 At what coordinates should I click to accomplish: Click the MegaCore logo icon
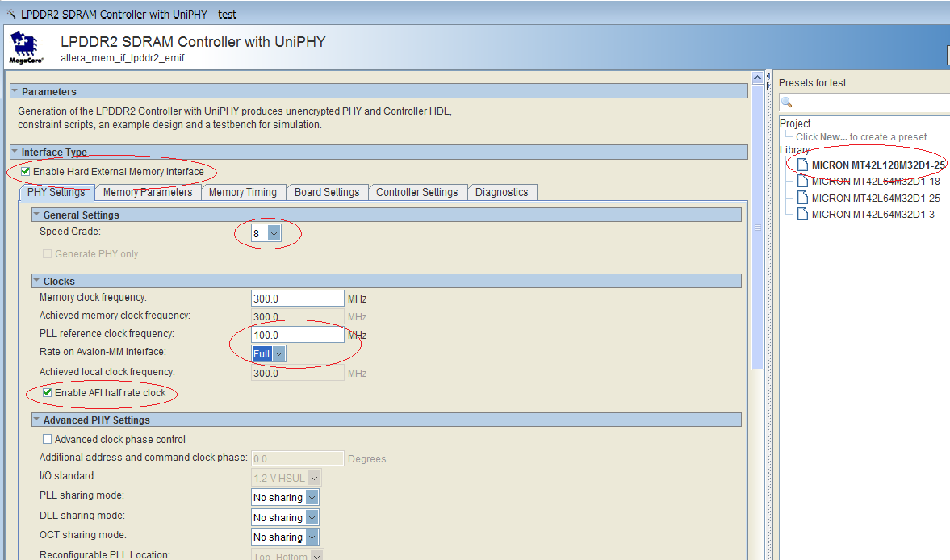click(x=26, y=48)
